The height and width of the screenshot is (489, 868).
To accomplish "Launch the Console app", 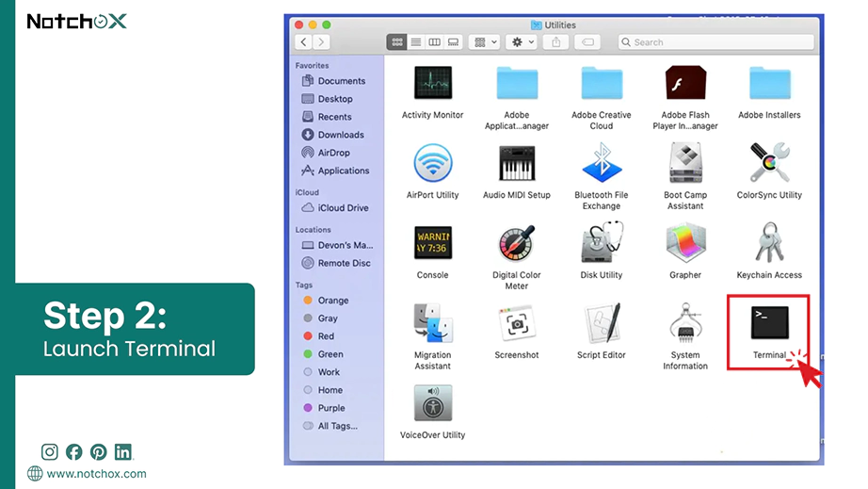I will coord(433,242).
